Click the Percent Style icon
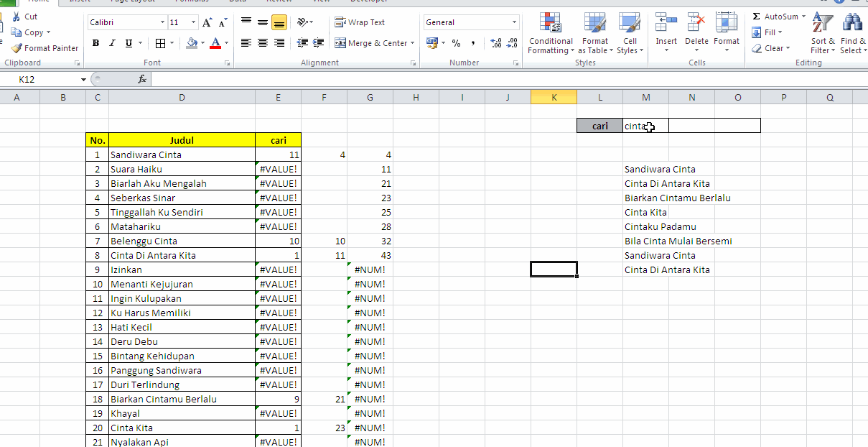868x447 pixels. [455, 43]
